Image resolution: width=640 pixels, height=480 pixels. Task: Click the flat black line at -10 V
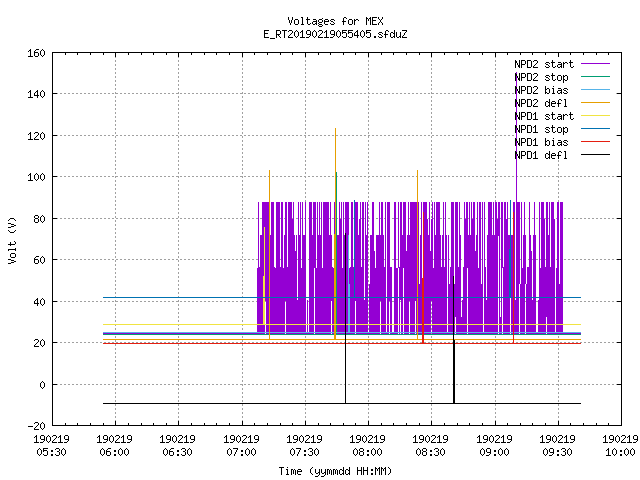[342, 404]
